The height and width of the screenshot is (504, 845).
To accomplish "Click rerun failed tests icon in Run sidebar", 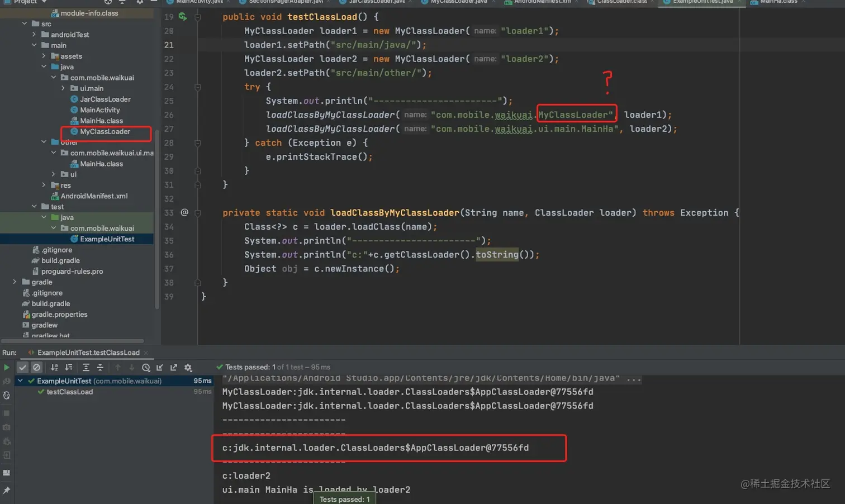I will 7,381.
